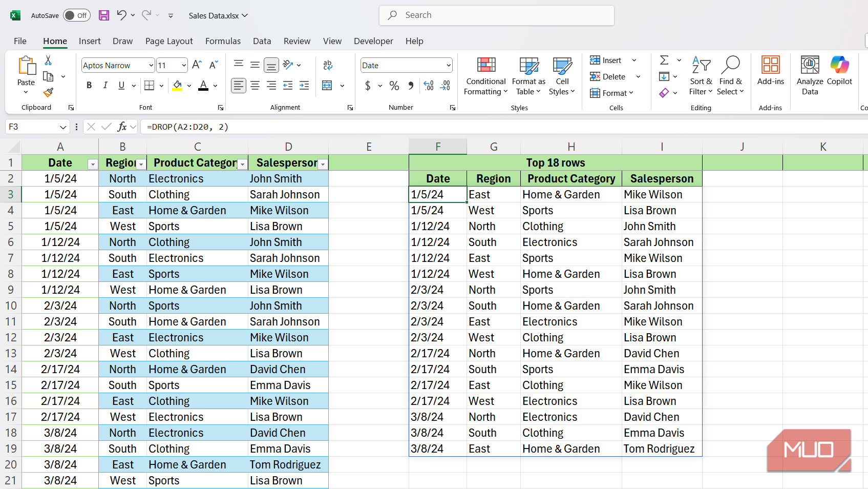This screenshot has height=489, width=868.
Task: Open the Insert tab
Action: pyautogui.click(x=90, y=41)
